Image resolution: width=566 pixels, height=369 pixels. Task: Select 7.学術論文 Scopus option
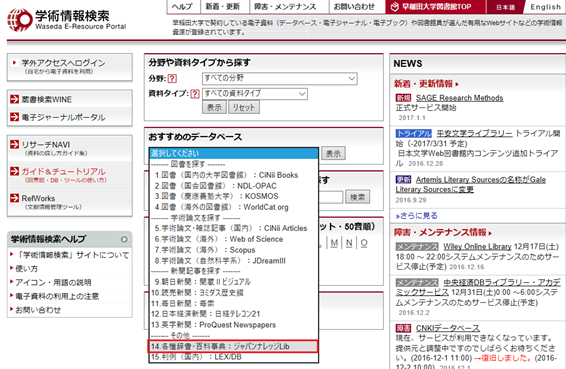tap(234, 250)
